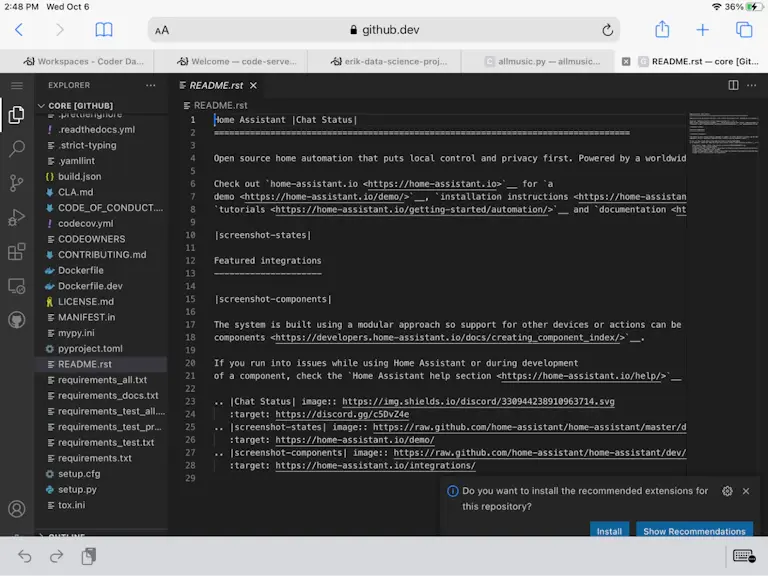Open Safari bookmarks book icon

pyautogui.click(x=104, y=30)
